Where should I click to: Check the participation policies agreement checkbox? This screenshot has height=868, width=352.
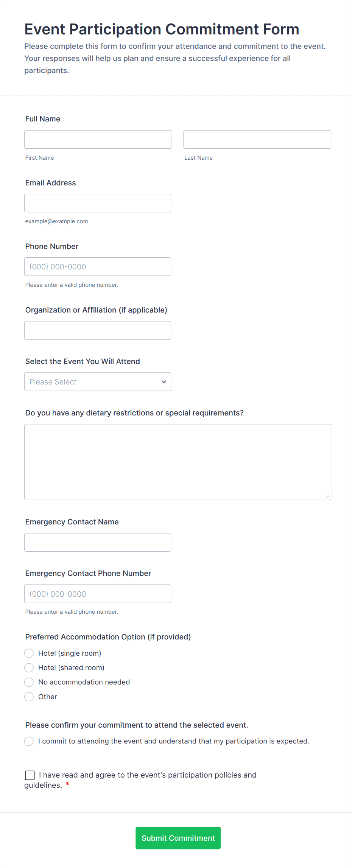click(30, 775)
